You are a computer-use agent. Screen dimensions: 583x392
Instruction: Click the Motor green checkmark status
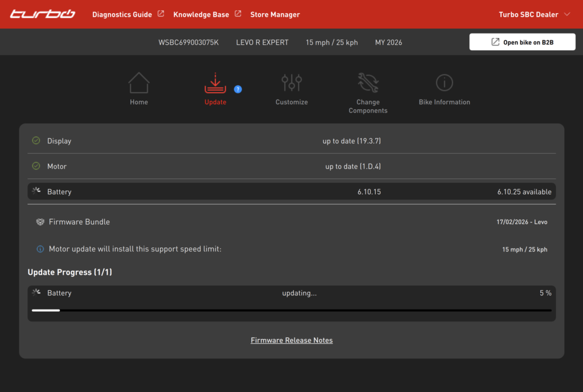click(36, 166)
